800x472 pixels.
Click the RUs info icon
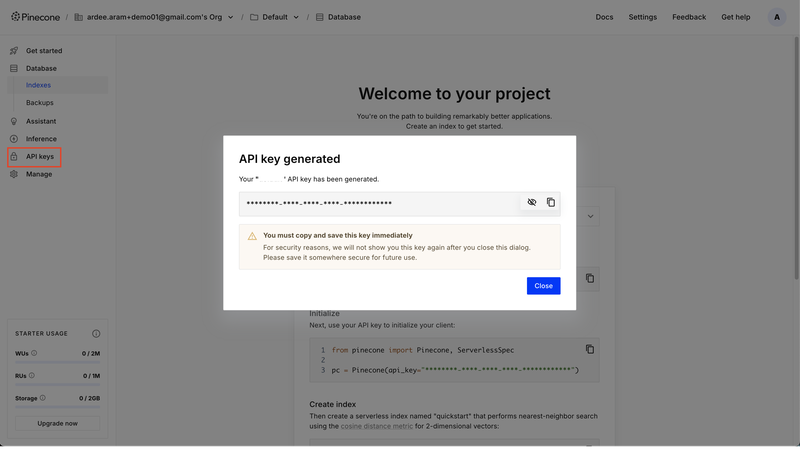(x=32, y=376)
